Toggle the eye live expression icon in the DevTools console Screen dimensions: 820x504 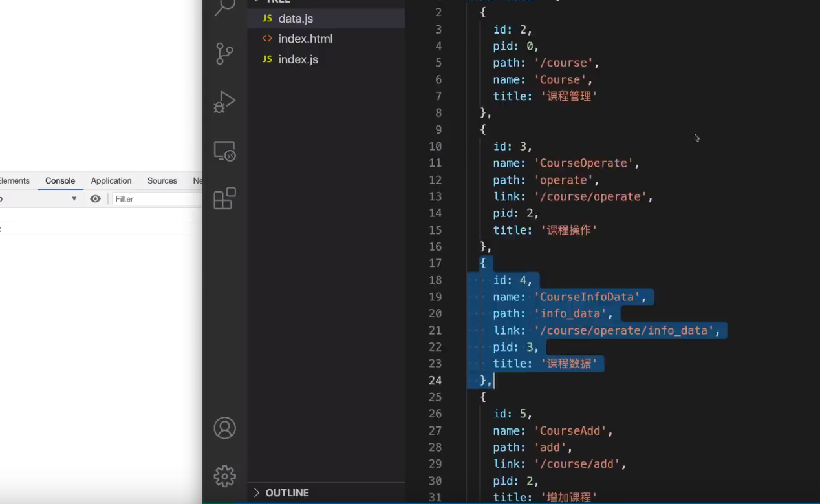tap(95, 199)
